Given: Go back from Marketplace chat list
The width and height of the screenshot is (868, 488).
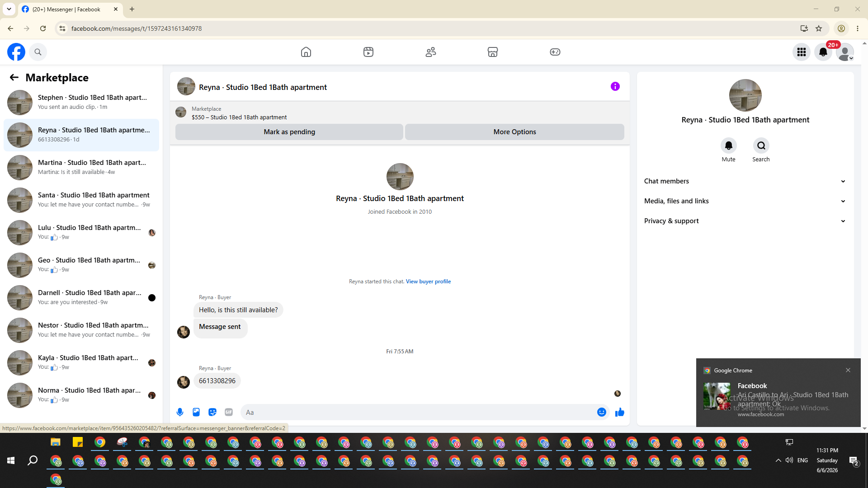Looking at the screenshot, I should [x=14, y=78].
